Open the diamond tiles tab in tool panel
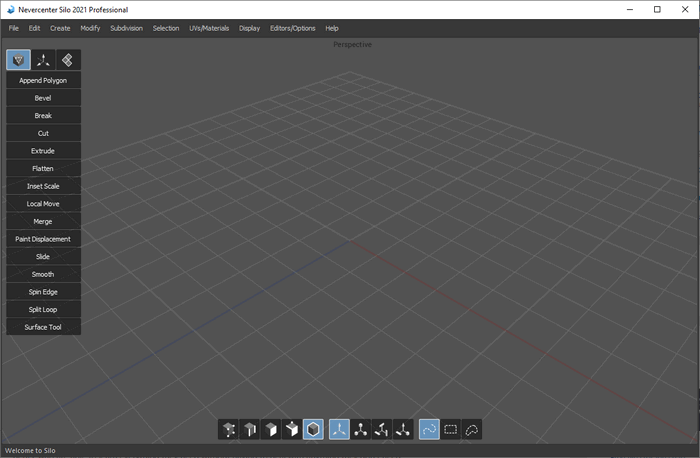The width and height of the screenshot is (700, 458). tap(67, 60)
